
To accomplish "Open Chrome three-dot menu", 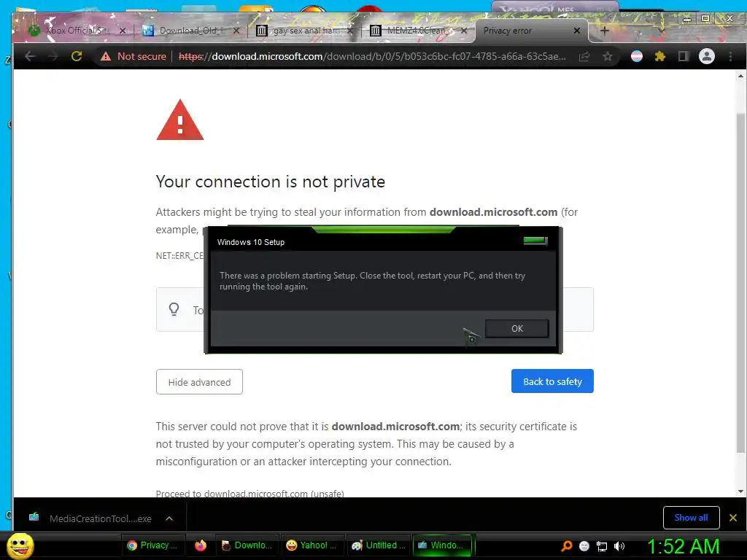I will 730,56.
